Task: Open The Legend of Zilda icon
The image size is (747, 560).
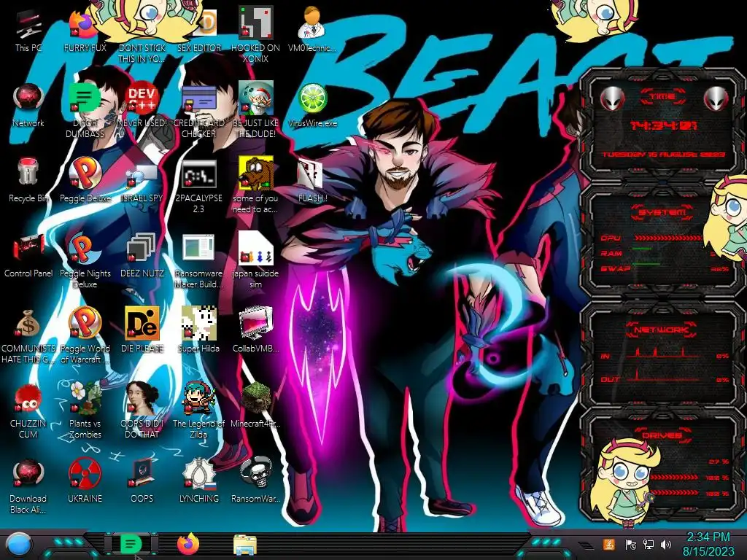Action: click(198, 397)
